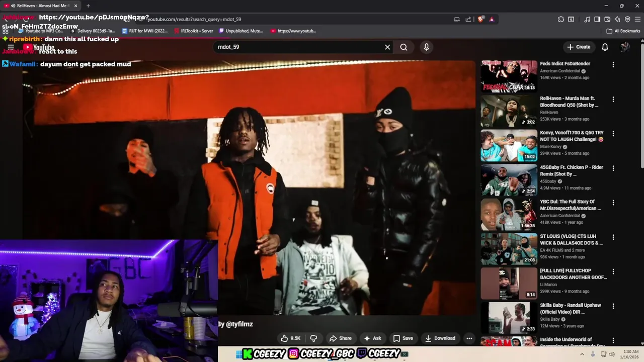Open the RUT for MWII bookmark
Viewport: 644px width, 362px height.
(x=145, y=31)
